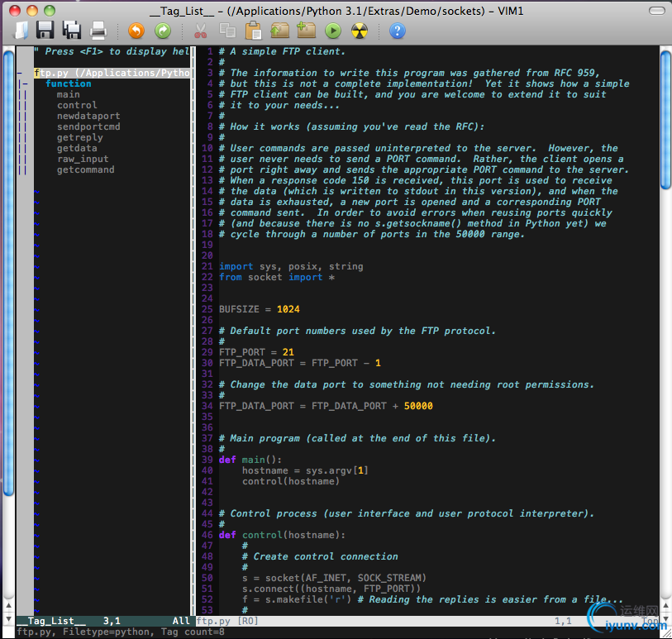Save all files with double-floppy icon
Screen dimensions: 672x639
(72, 31)
